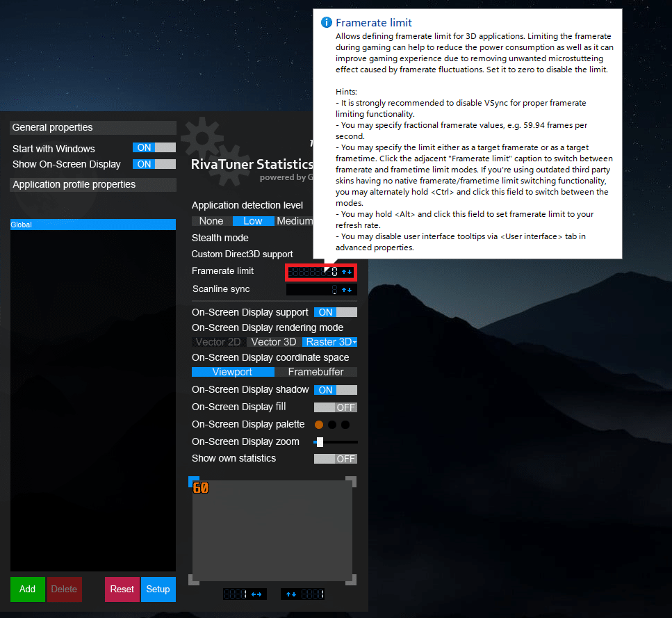Click the horizontal position left-right arrows
Image resolution: width=672 pixels, height=618 pixels.
click(x=256, y=594)
